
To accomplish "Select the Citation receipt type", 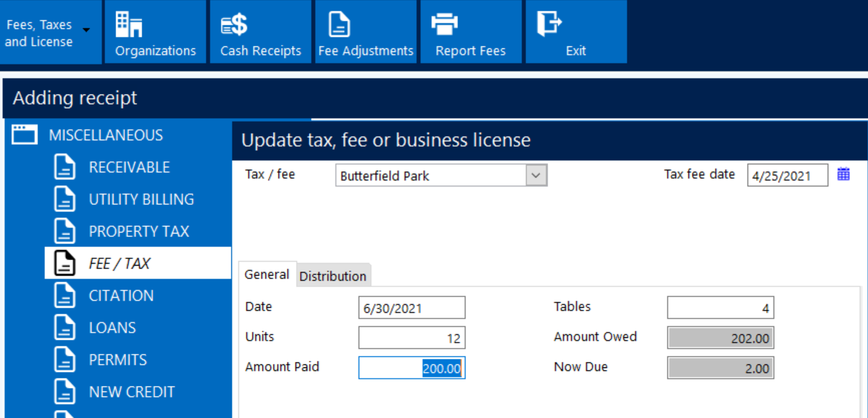I will click(x=121, y=296).
